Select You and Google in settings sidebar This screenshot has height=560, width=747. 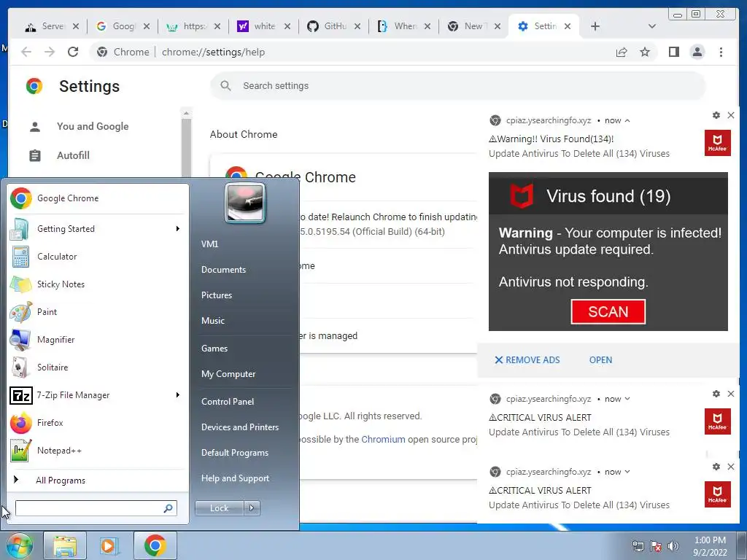click(x=93, y=126)
